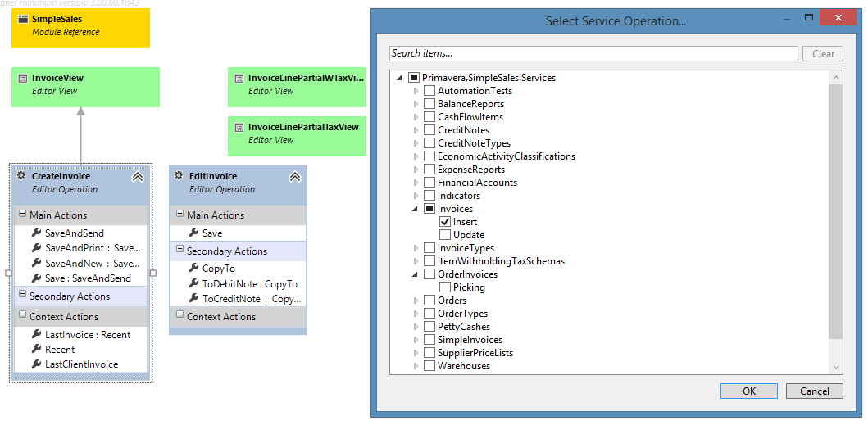Screen dimensions: 868x425
Task: Select the PettyCashes tree row
Action: [464, 327]
